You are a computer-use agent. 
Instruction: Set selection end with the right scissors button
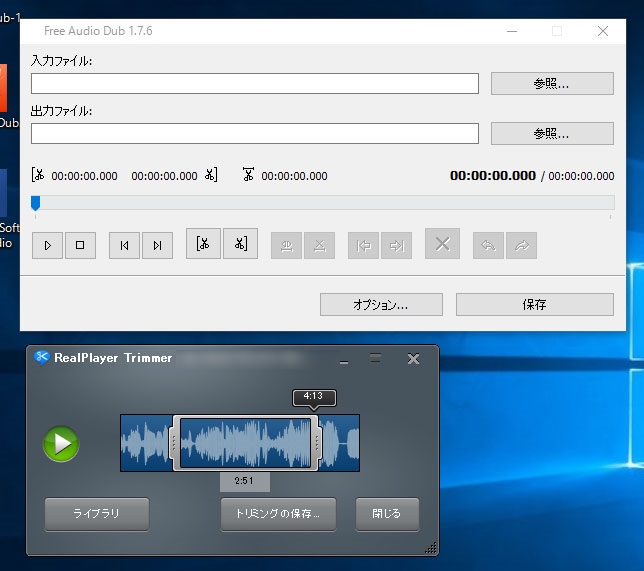click(240, 244)
